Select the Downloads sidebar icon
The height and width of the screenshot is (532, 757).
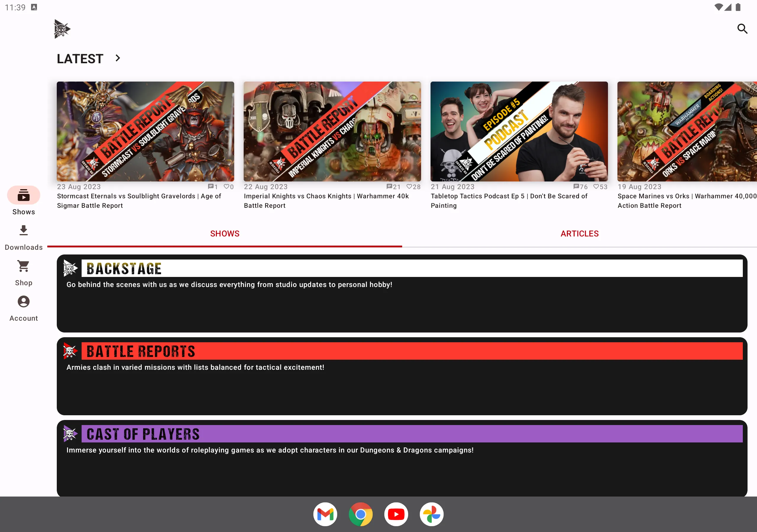point(23,230)
